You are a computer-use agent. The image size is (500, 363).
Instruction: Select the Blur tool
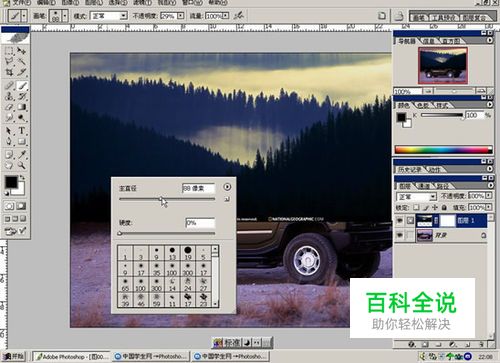pyautogui.click(x=9, y=118)
